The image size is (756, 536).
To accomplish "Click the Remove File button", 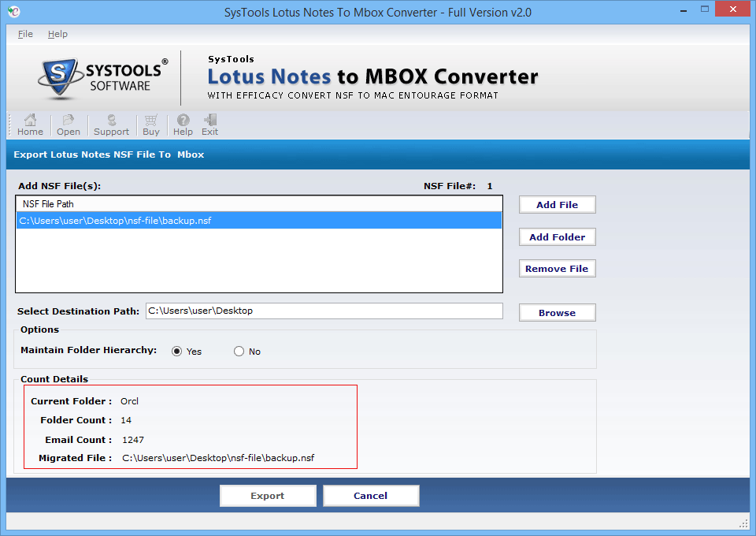I will coord(557,269).
